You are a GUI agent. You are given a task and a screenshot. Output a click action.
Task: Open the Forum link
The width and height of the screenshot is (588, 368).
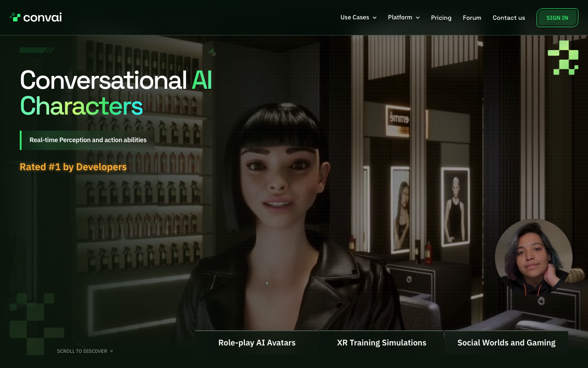coord(472,18)
